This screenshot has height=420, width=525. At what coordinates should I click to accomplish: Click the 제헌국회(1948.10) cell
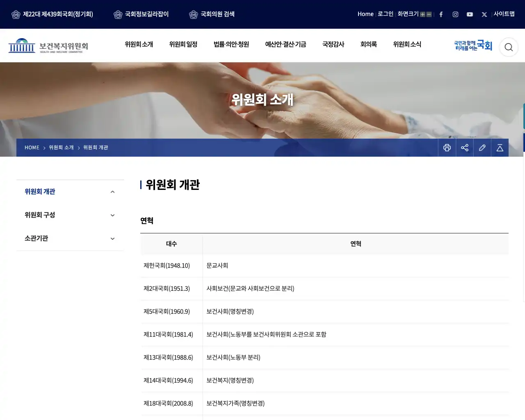[x=171, y=266]
